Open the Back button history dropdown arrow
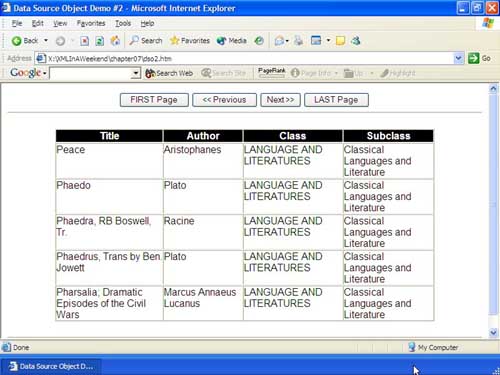This screenshot has height=375, width=500. (46, 41)
